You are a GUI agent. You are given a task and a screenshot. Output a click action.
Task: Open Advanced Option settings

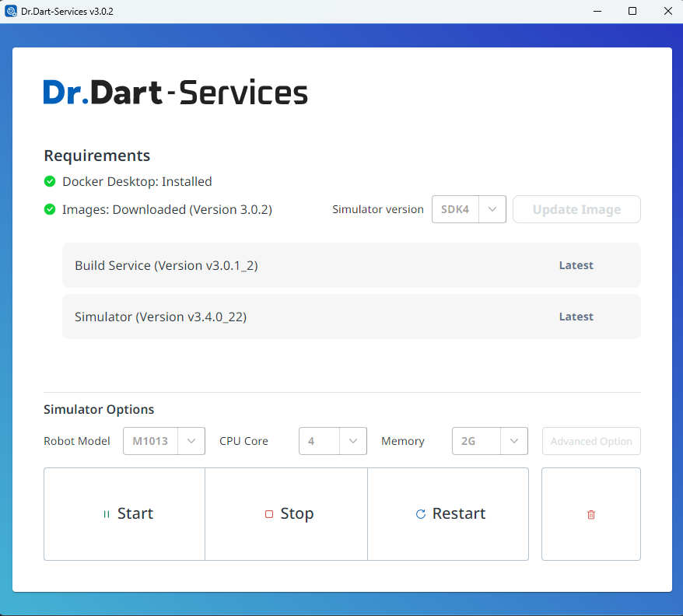pos(591,441)
